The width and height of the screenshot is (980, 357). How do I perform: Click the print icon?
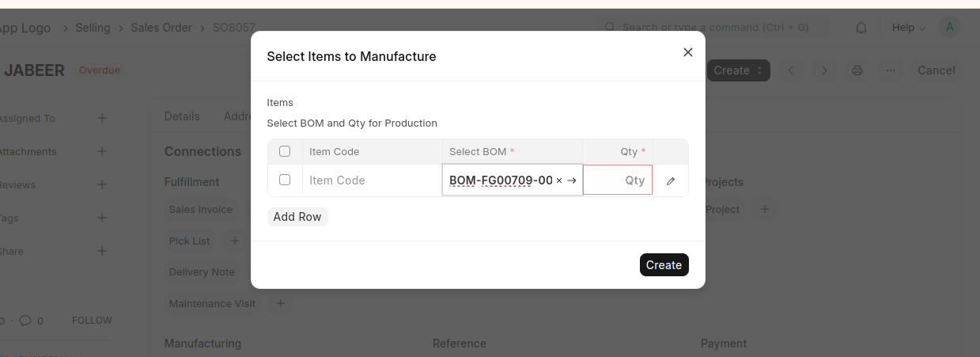coord(857,70)
